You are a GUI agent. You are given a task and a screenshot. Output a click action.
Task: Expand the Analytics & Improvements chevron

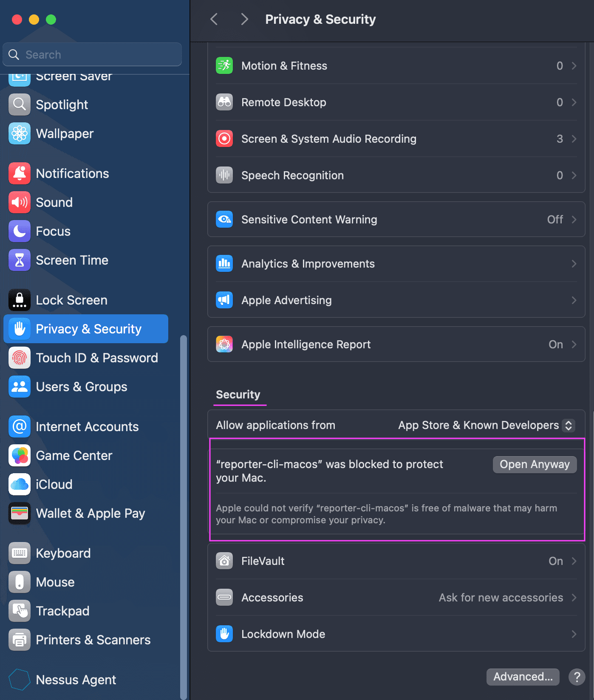point(574,264)
